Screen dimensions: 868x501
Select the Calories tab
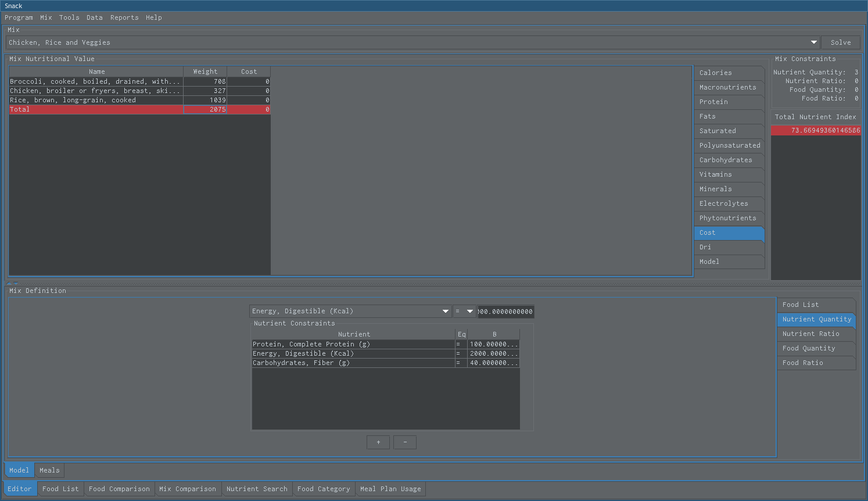[x=729, y=73]
